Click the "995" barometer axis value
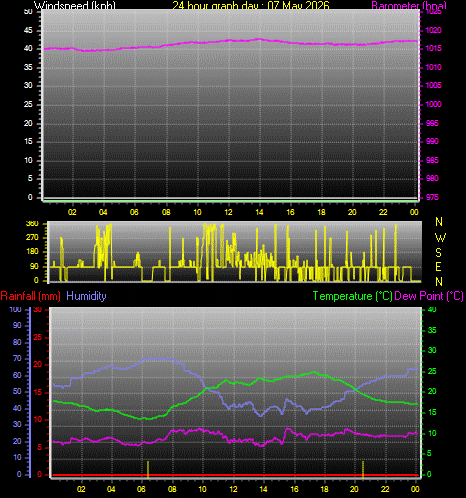This screenshot has height=498, width=466. (432, 123)
